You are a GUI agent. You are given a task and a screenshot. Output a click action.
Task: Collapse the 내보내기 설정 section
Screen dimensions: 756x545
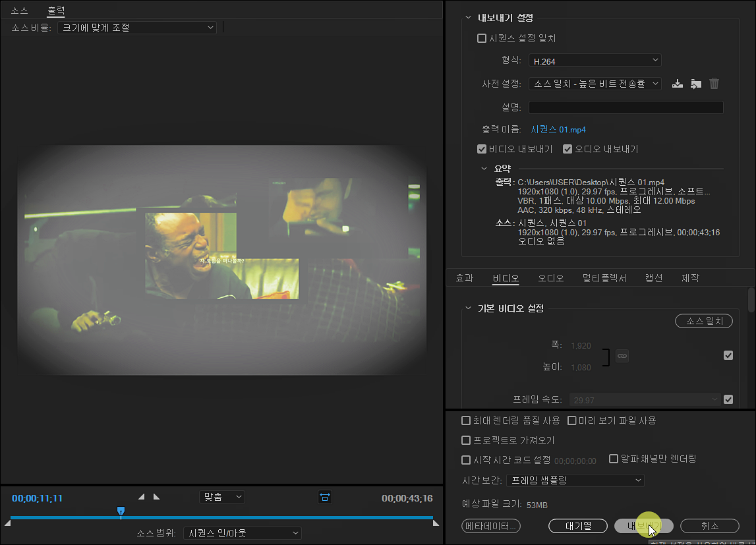[468, 18]
